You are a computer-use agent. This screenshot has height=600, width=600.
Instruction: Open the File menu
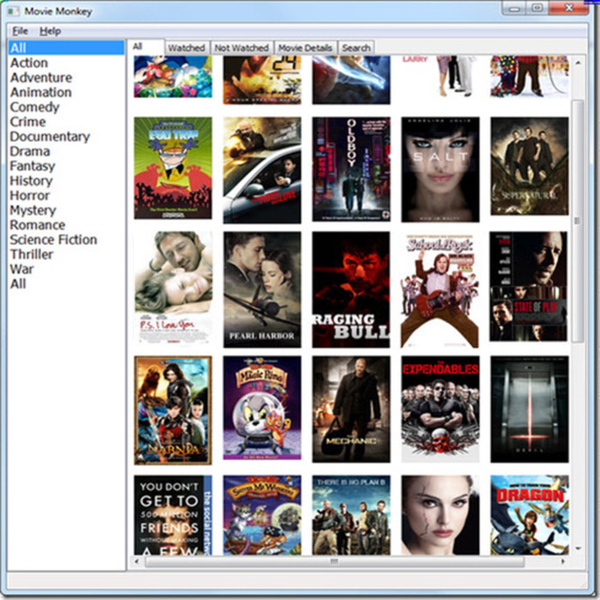coord(20,31)
